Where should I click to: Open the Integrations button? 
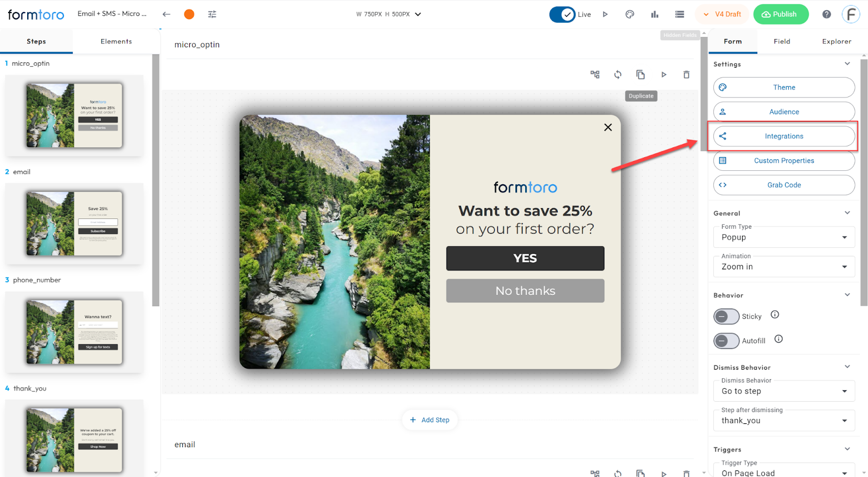pos(784,136)
